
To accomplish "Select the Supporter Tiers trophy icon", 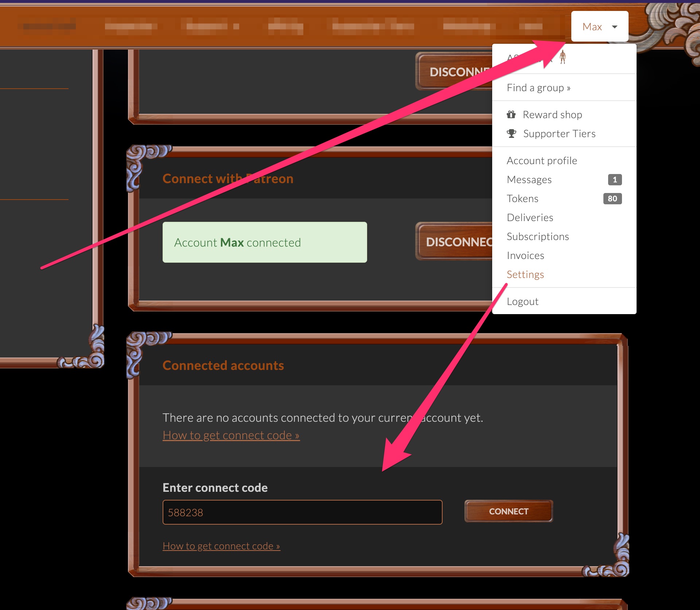I will 512,133.
